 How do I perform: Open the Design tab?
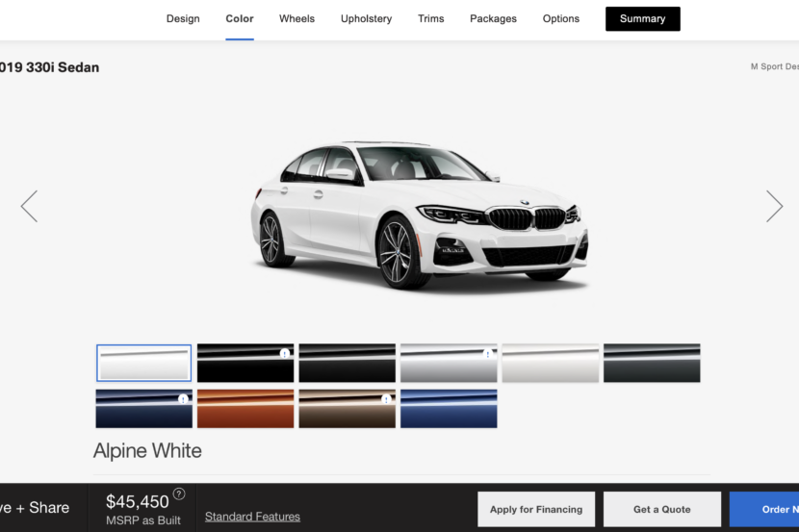[183, 19]
